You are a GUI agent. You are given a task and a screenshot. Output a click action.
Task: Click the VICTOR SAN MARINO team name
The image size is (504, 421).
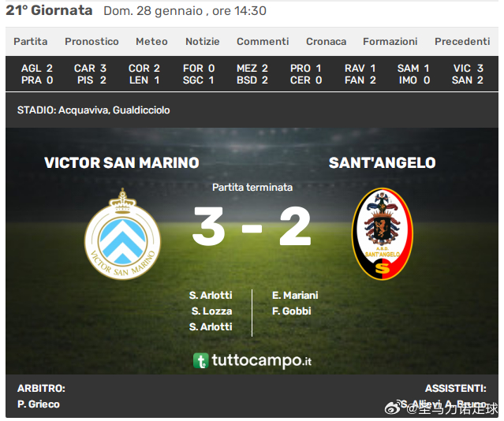coord(121,163)
